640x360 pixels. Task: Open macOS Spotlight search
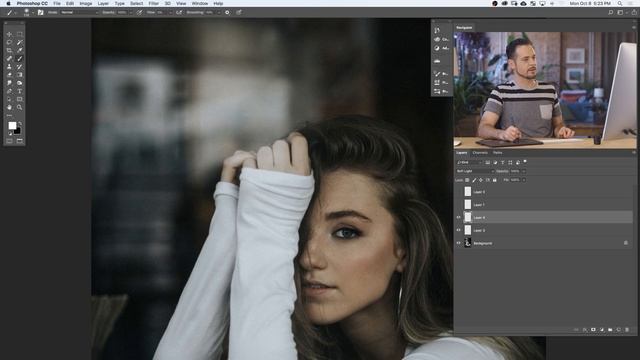tap(620, 3)
